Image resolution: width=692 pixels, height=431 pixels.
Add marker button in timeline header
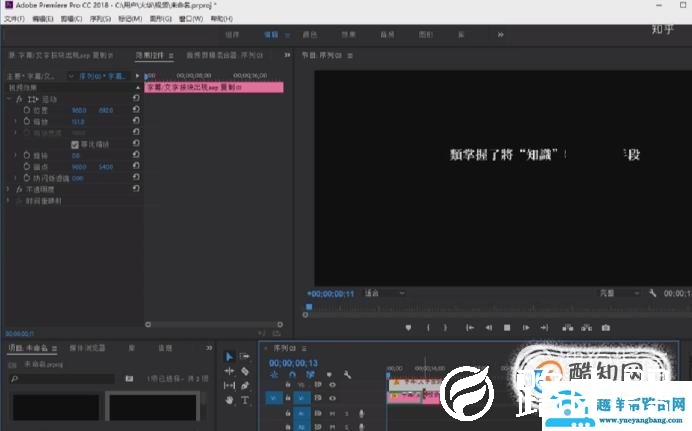[x=329, y=375]
